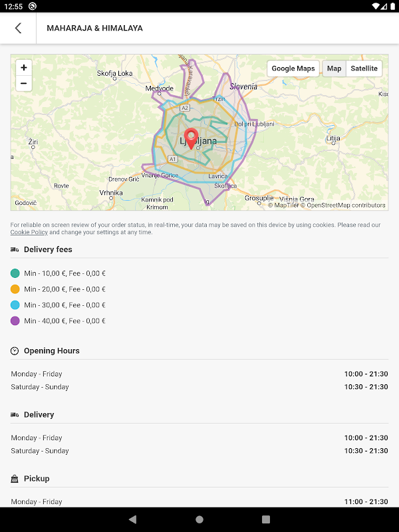
Task: Select the 'Min - 20,00 €, Fee - 0,00 €' text
Action: click(x=65, y=289)
